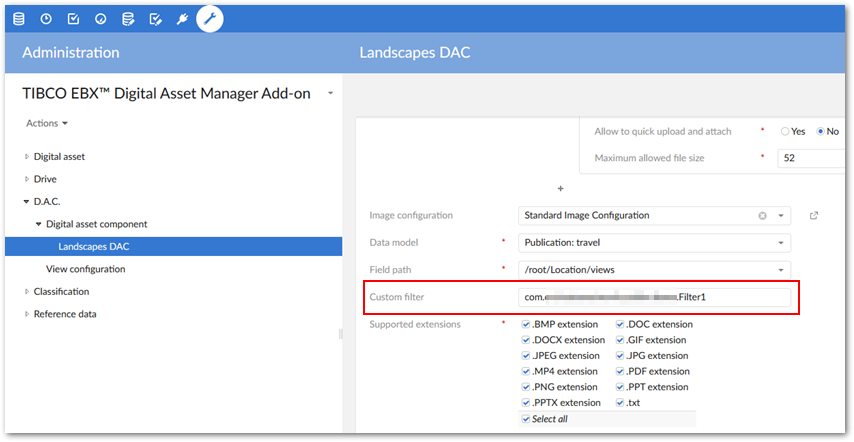Screen dimensions: 854x442
Task: Click the Image configuration label
Action: 411,216
